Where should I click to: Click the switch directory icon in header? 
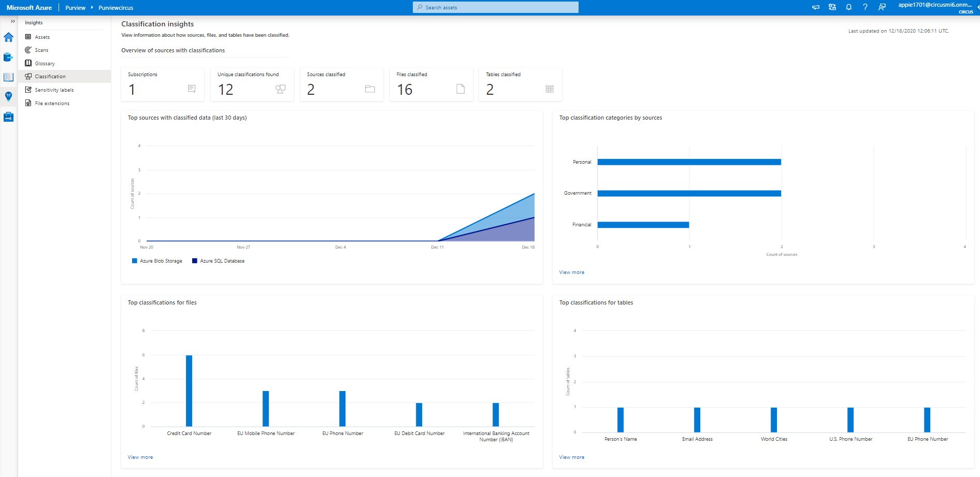(832, 7)
